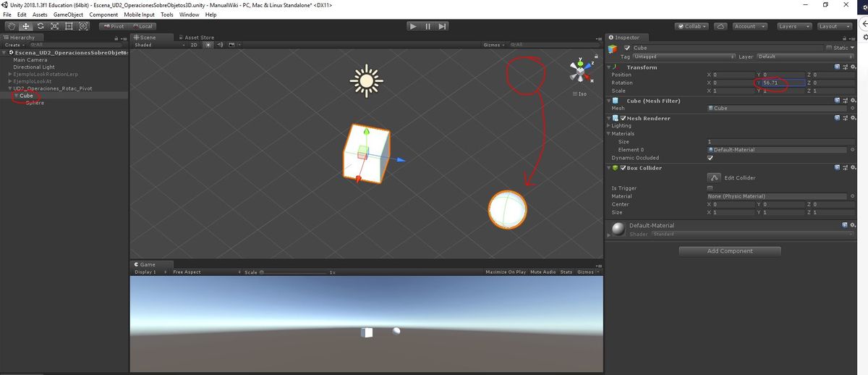
Task: Click the Default-Material preview sphere
Action: click(x=618, y=229)
